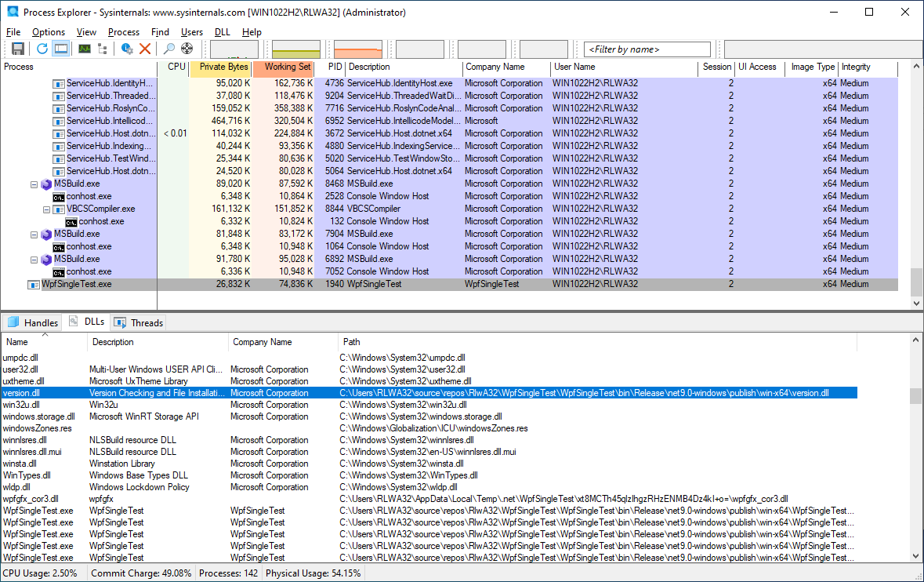The width and height of the screenshot is (924, 582).
Task: Sort by the Process column header
Action: [79, 67]
